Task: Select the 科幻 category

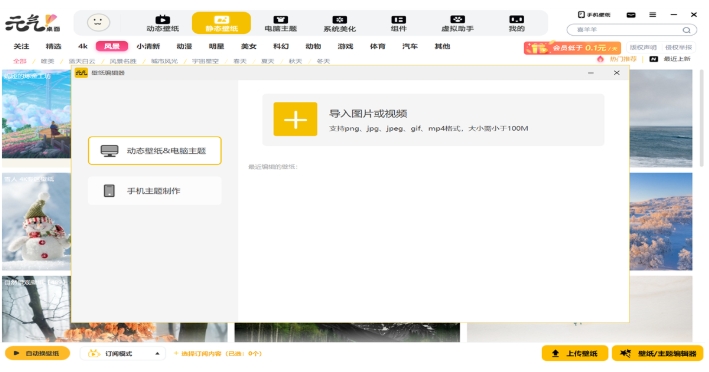Action: 281,46
